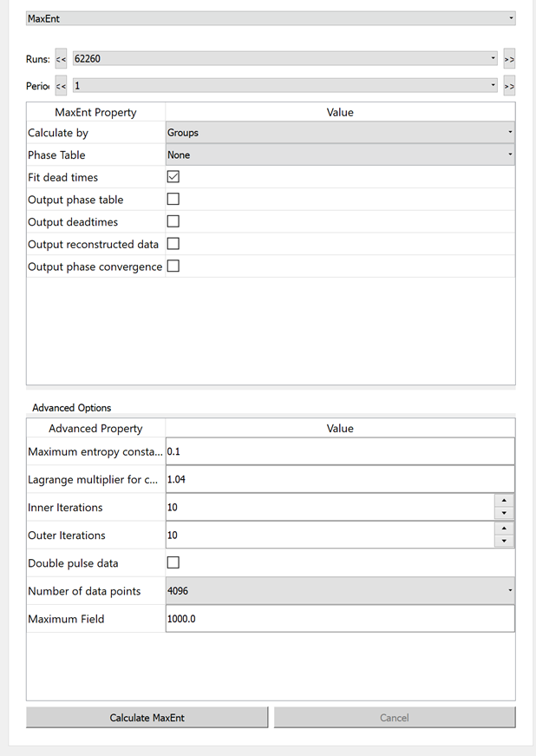Tick Output reconstructed data checkbox

(x=173, y=244)
